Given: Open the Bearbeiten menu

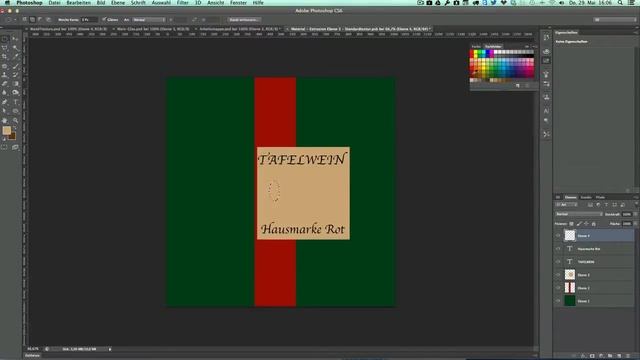Looking at the screenshot, I should click(78, 3).
